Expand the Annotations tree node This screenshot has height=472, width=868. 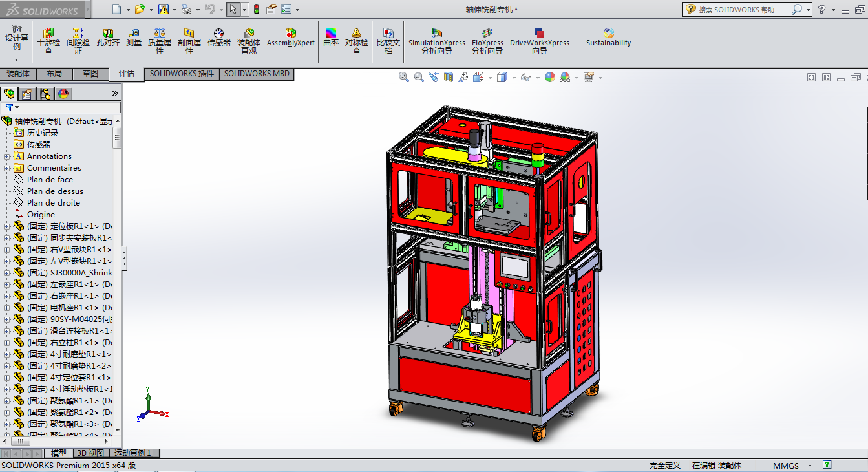[x=7, y=156]
